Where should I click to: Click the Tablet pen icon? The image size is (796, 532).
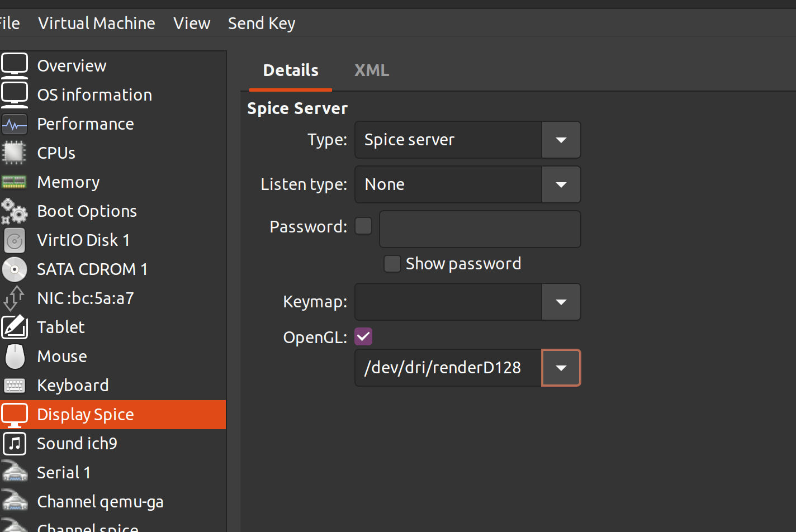point(15,327)
